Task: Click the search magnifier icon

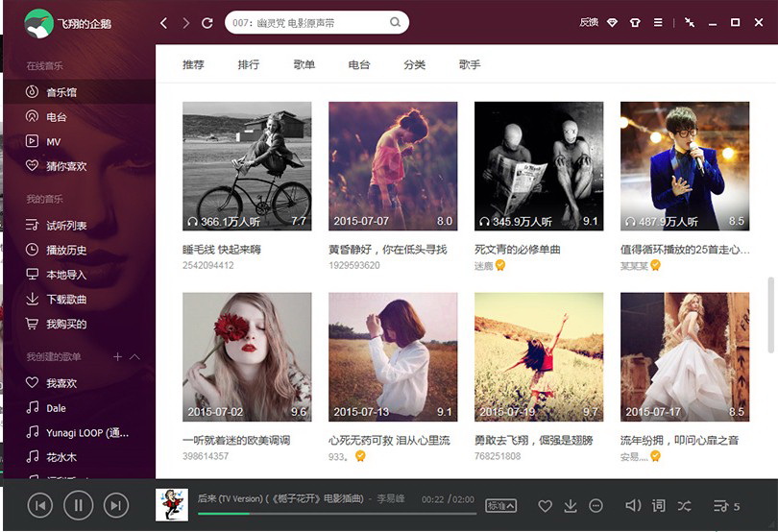Action: point(395,22)
